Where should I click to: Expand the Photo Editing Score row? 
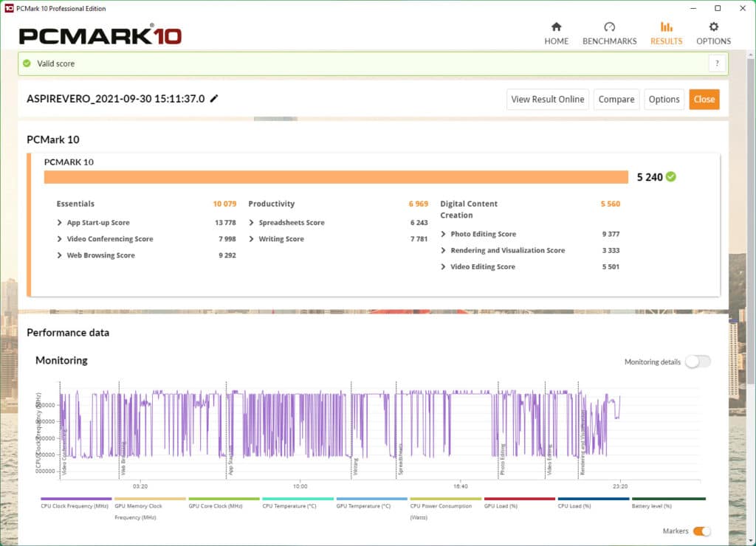[x=443, y=234]
